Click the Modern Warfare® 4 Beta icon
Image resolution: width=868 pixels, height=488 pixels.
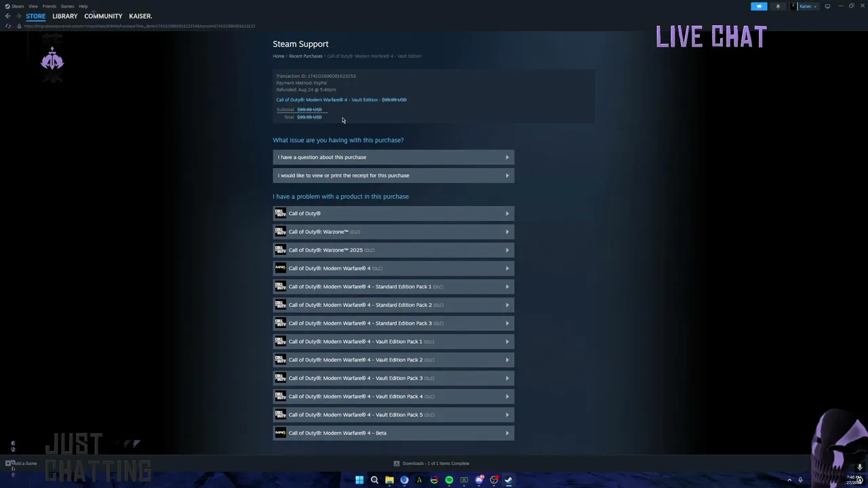280,433
